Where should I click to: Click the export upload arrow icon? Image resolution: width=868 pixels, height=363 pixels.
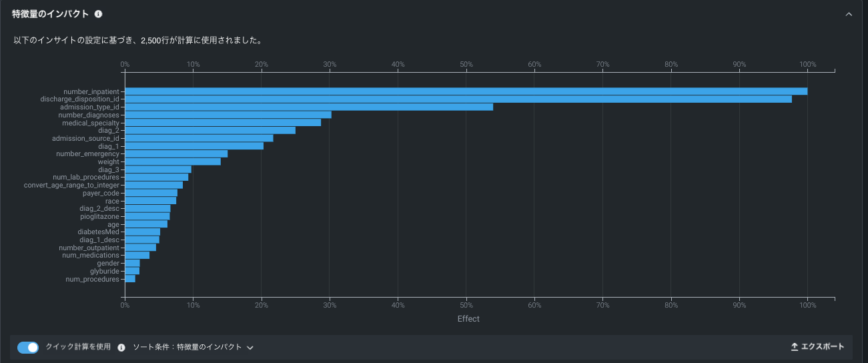[x=794, y=347]
